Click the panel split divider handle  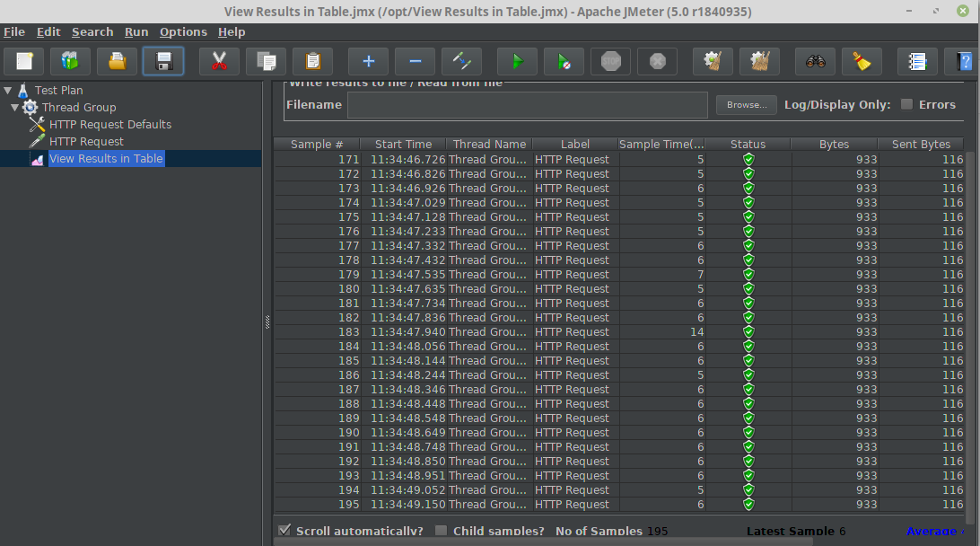[267, 321]
